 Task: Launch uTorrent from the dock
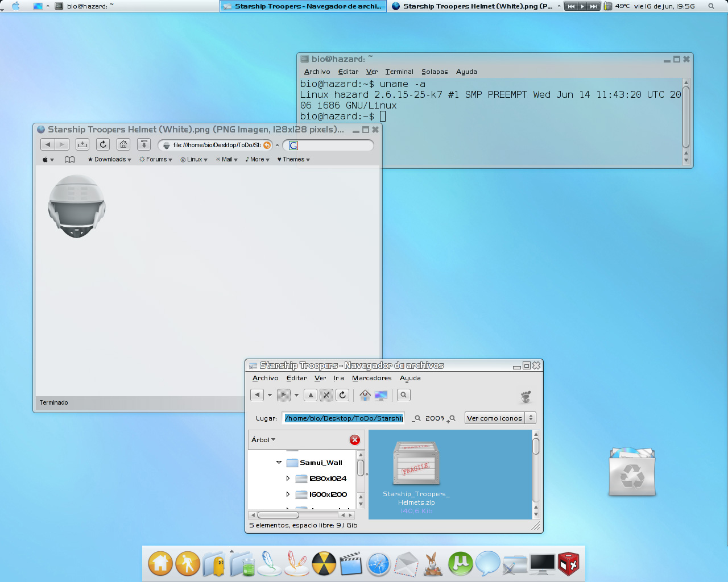click(461, 564)
